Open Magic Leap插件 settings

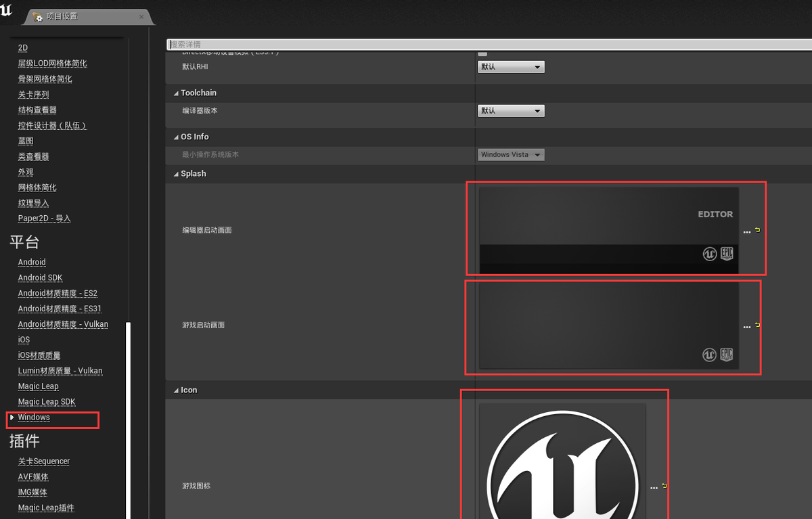pyautogui.click(x=46, y=508)
